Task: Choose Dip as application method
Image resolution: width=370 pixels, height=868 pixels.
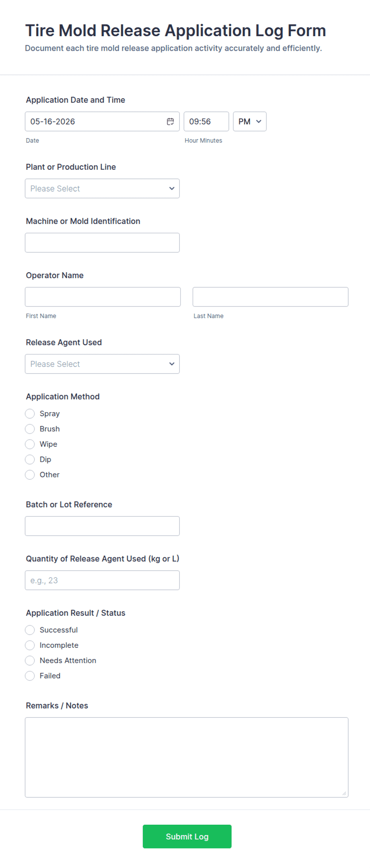Action: click(x=30, y=459)
